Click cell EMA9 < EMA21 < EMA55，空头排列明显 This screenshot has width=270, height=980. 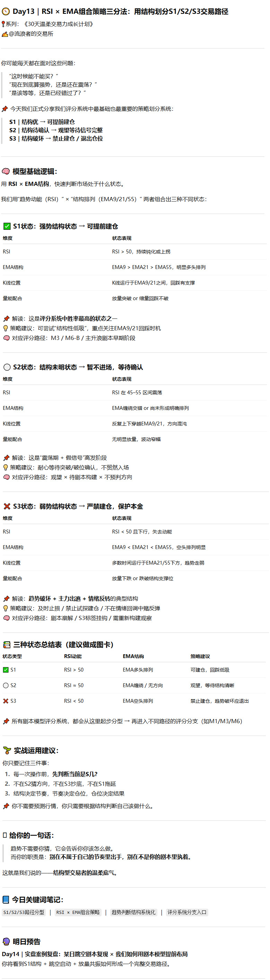coord(158,547)
